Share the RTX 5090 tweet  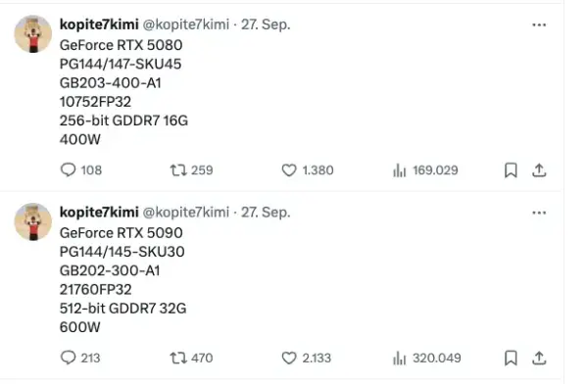539,359
